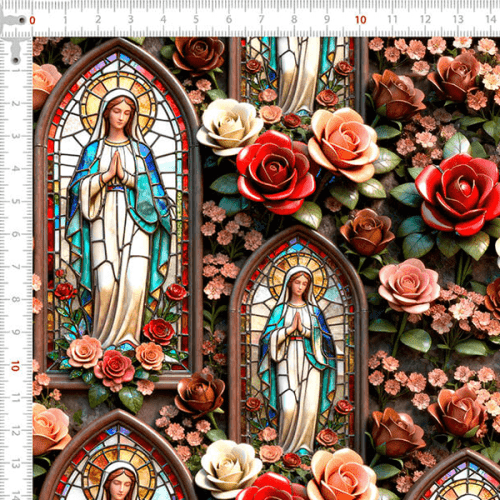The width and height of the screenshot is (500, 500).
Task: Click the red 10 on the top ruler
Action: [x=361, y=20]
